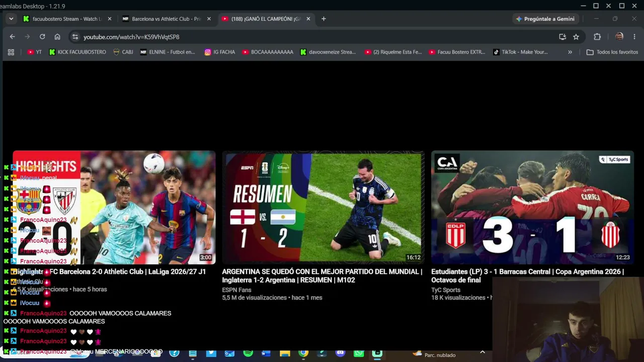644x362 pixels.
Task: Open the Estudiantes (LP) 3 - 1 Barracas Central title
Action: pyautogui.click(x=527, y=276)
